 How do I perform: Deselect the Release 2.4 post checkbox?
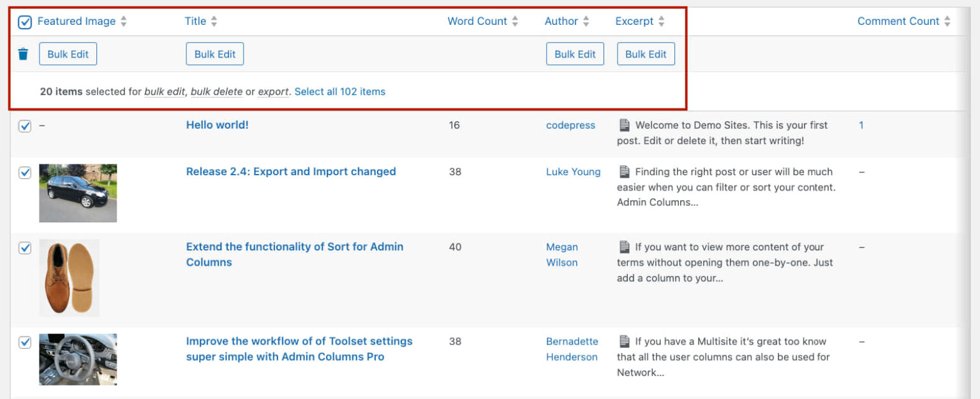click(x=24, y=172)
